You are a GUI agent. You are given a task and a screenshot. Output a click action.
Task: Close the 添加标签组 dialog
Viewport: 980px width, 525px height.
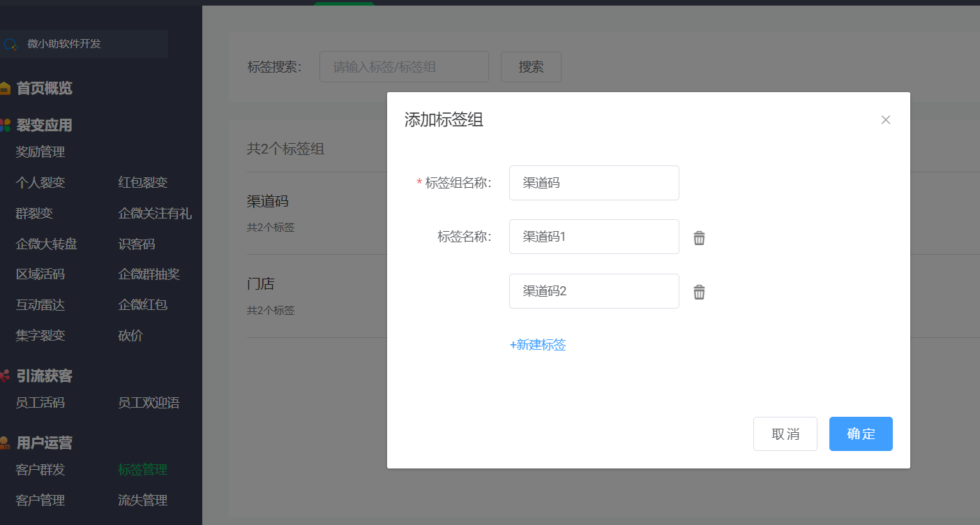point(886,120)
